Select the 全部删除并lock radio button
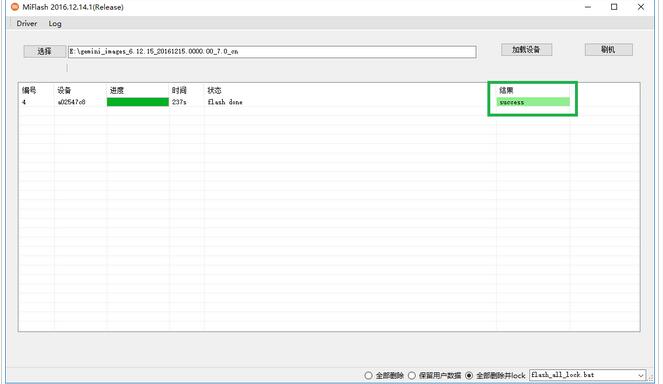Viewport: 663px width, 384px height. pos(469,376)
